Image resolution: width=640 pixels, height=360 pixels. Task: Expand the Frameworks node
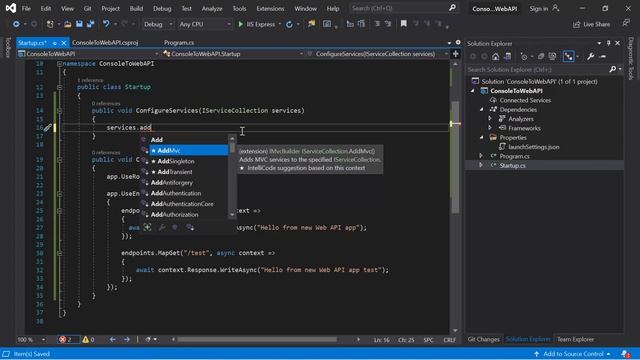click(490, 128)
